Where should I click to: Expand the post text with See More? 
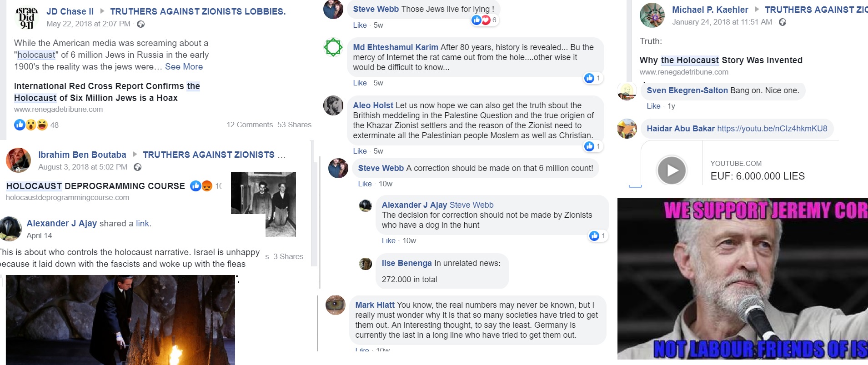click(x=184, y=67)
